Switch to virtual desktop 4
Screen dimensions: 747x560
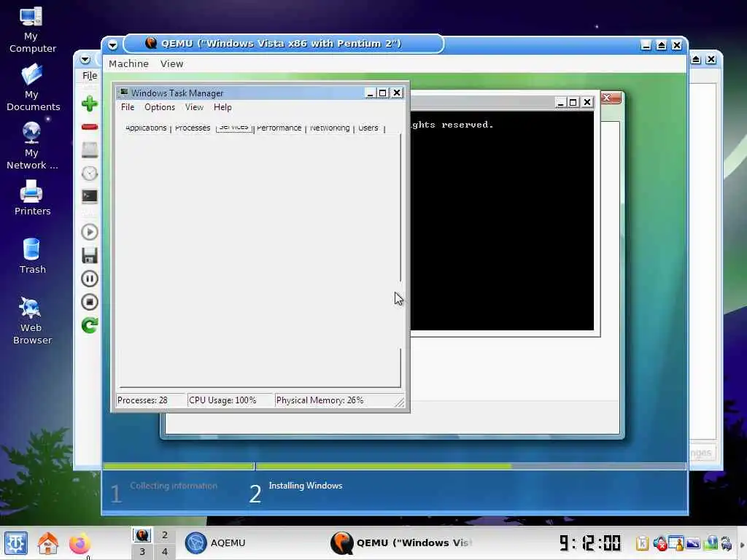coord(164,551)
